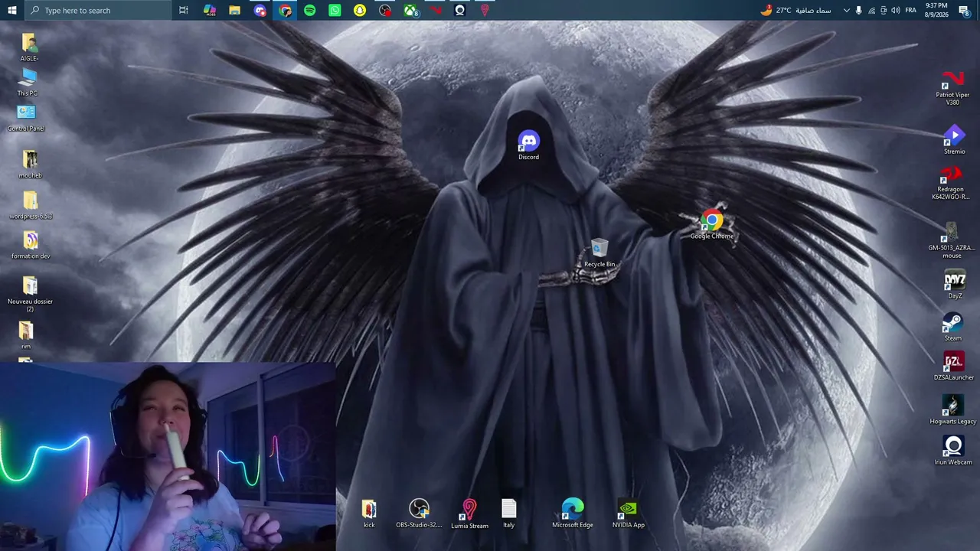
Task: Select the Recycle Bin desktop icon
Action: coord(599,253)
